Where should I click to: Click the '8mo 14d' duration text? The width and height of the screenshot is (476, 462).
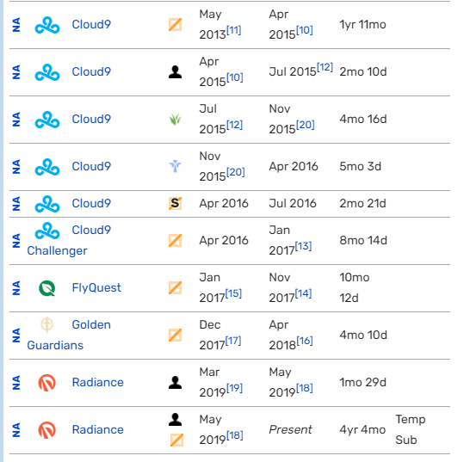(363, 241)
